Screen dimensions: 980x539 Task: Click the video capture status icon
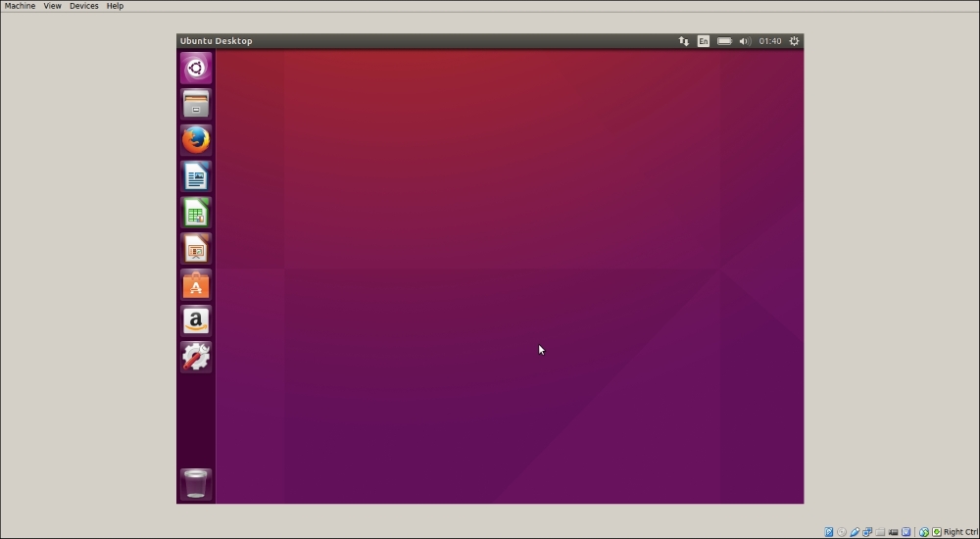893,532
